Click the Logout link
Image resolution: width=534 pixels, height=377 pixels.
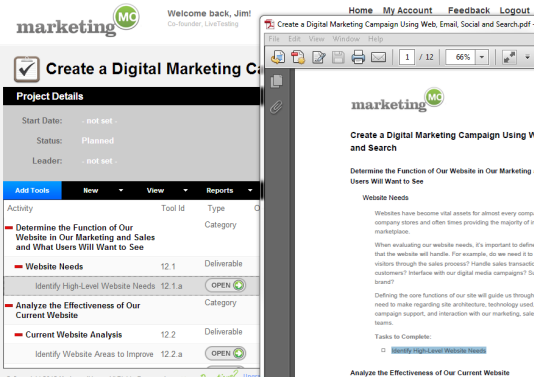pos(515,11)
